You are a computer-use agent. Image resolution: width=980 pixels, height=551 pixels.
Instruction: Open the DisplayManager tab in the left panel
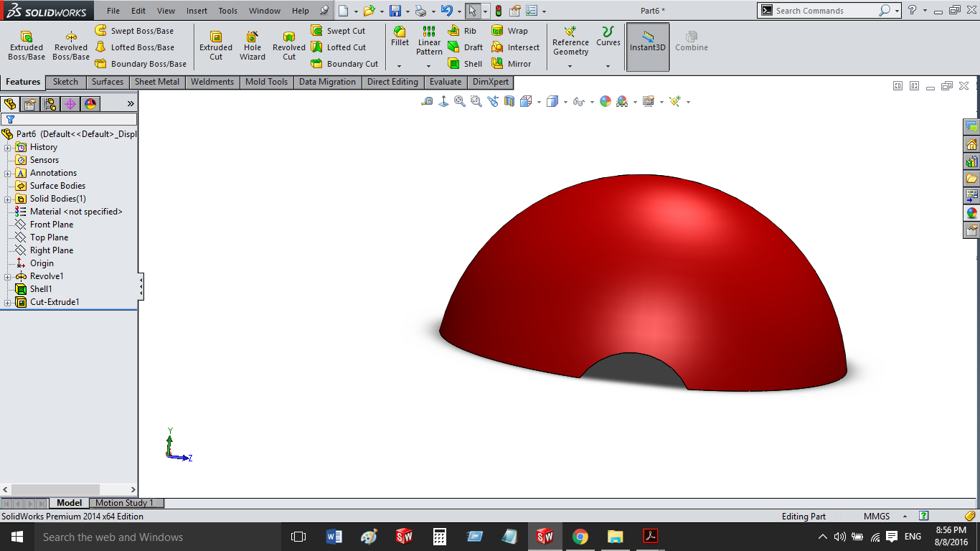point(90,104)
